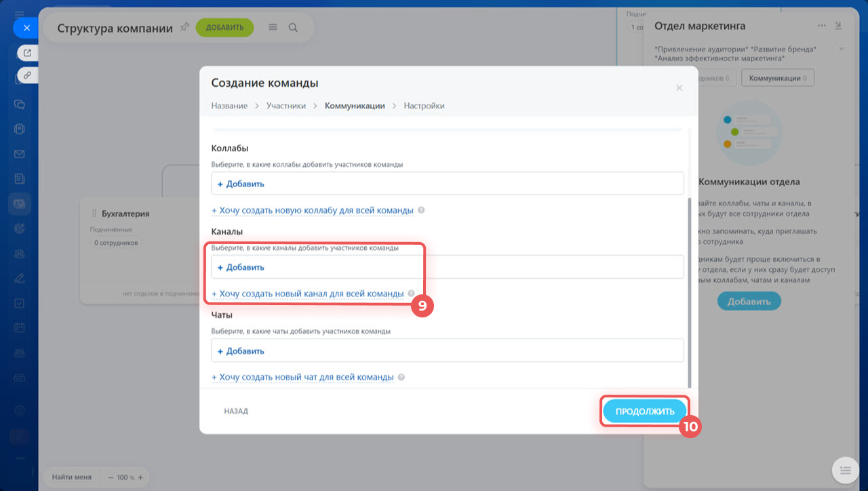The image size is (868, 491).
Task: Collapse the Отдел маркетинга side panel
Action: (x=838, y=26)
